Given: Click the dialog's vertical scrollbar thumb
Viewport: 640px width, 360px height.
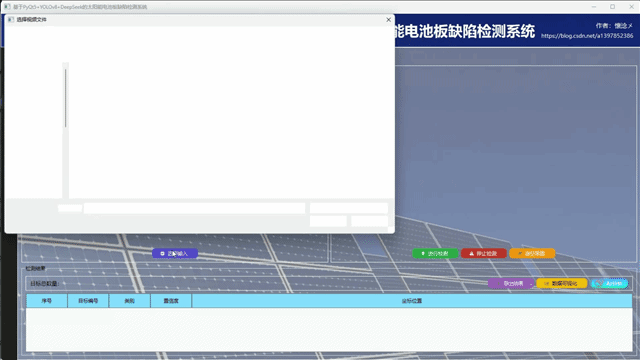Looking at the screenshot, I should coord(65,98).
